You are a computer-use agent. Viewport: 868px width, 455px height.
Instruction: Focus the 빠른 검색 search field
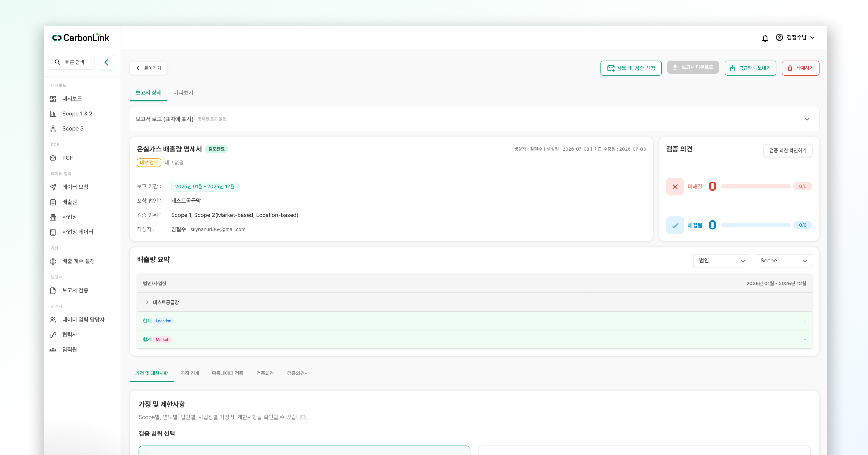tap(71, 62)
